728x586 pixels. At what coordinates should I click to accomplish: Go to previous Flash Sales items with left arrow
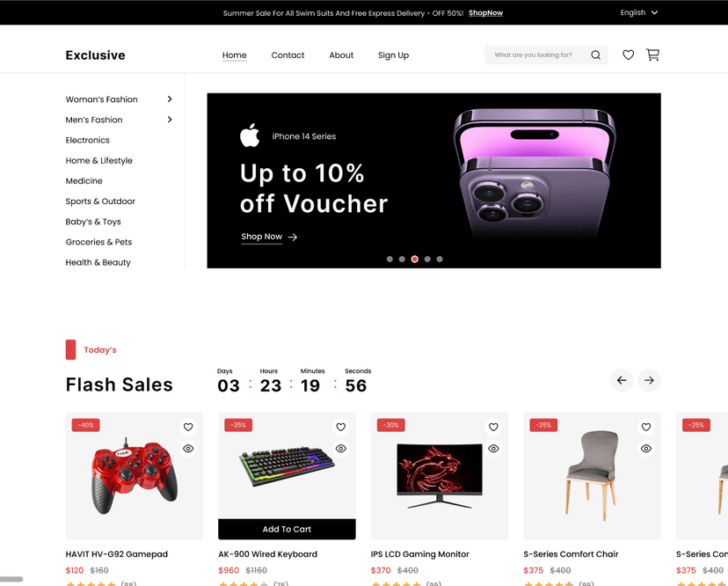pos(622,380)
